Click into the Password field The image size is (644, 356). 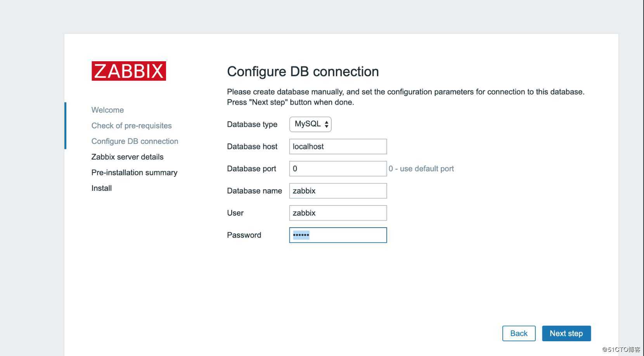[338, 235]
